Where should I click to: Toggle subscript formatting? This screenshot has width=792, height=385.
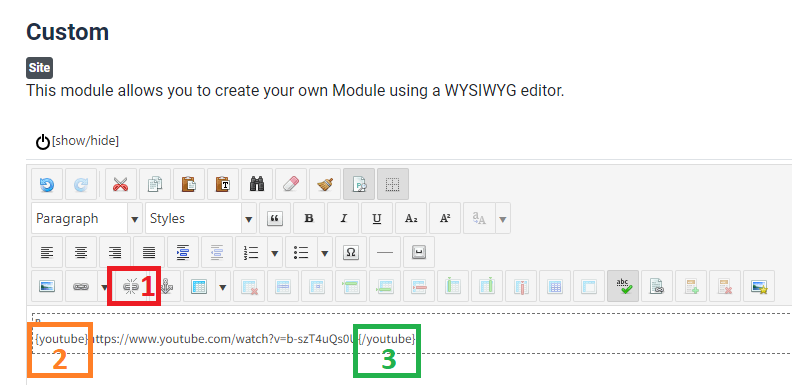(x=411, y=218)
